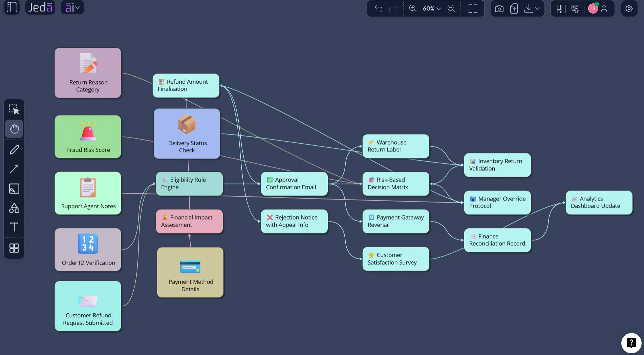Click the package icon in Delivery Status Check
This screenshot has width=644, height=355.
click(187, 124)
